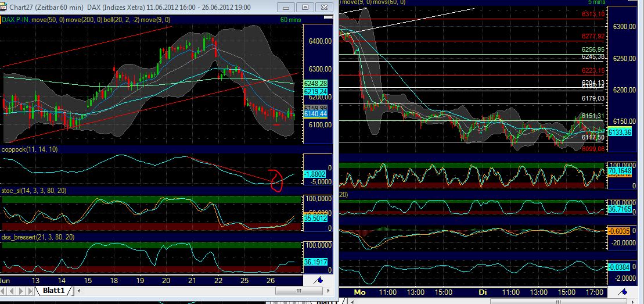
Task: Select the coppock(11, 14, 10) label
Action: click(x=30, y=149)
